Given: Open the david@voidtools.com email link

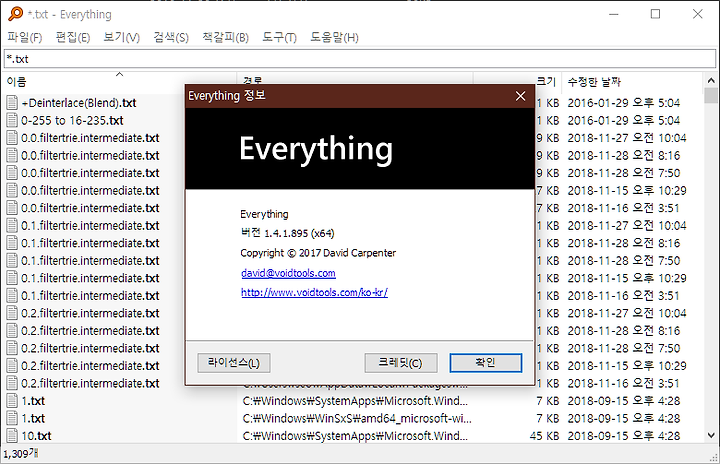Looking at the screenshot, I should [288, 273].
